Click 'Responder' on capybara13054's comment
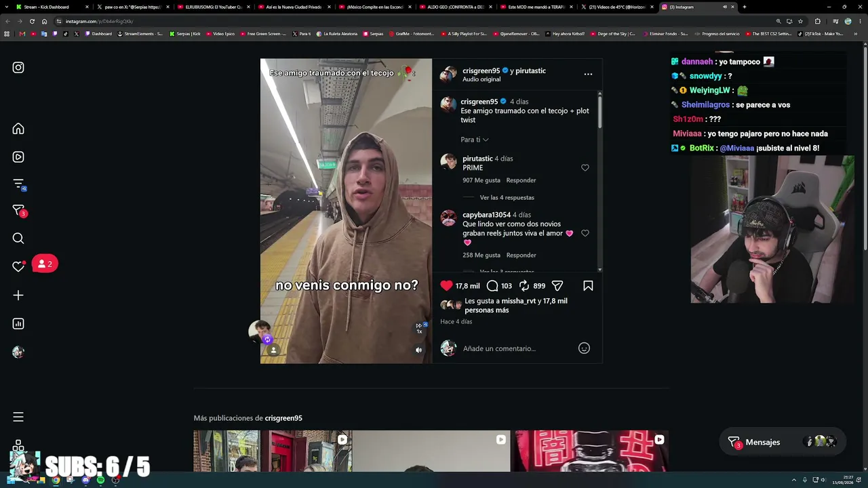Image resolution: width=868 pixels, height=488 pixels. [521, 256]
